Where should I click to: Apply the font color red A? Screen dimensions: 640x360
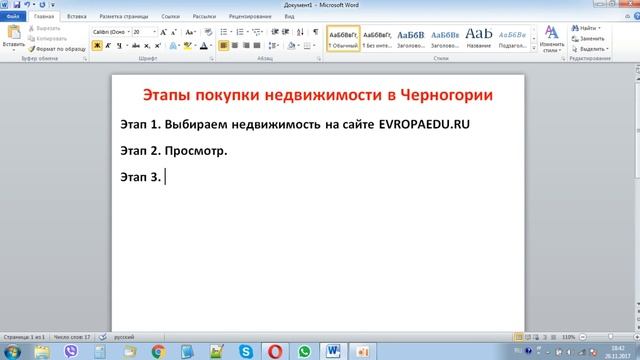coord(204,46)
